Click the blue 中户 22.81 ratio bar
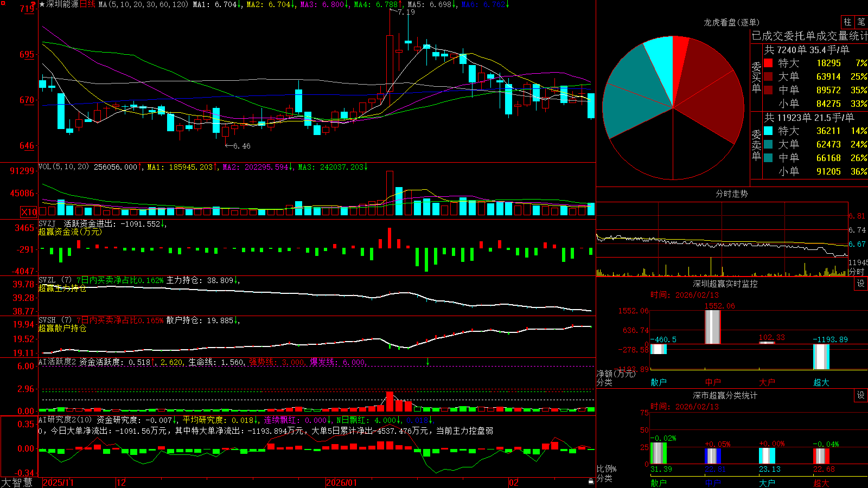868x488 pixels. tap(712, 456)
